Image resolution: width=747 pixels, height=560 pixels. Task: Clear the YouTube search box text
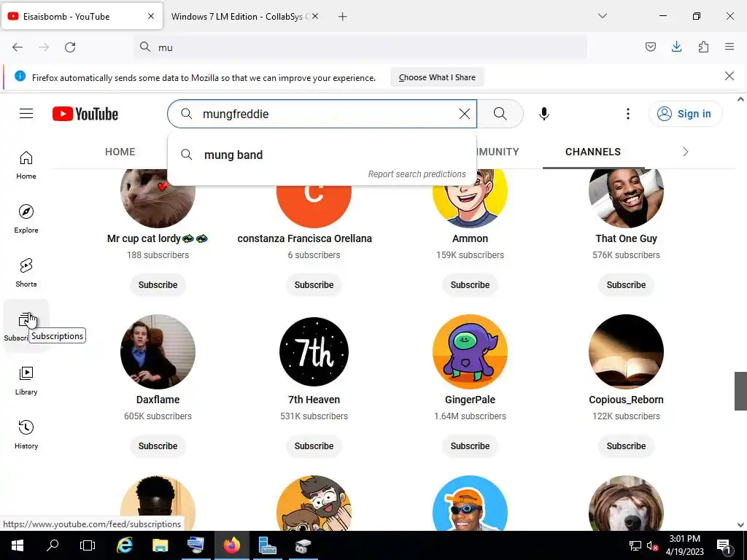(465, 114)
